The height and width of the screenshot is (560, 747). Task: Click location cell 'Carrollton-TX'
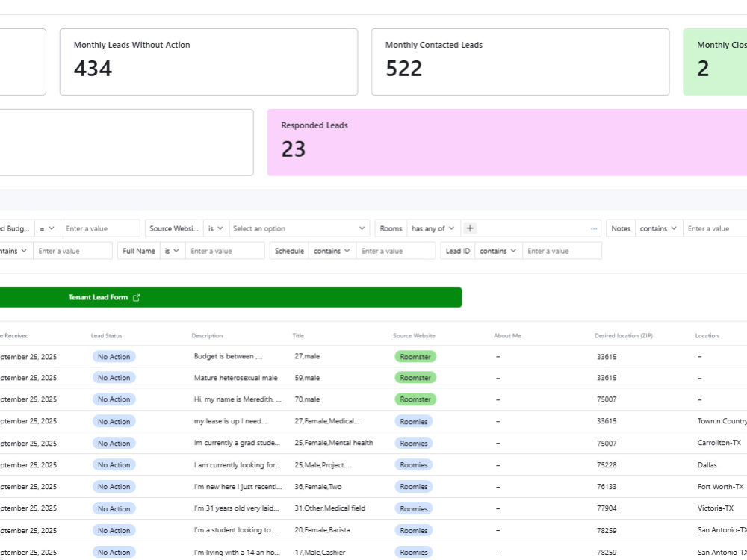pos(719,443)
